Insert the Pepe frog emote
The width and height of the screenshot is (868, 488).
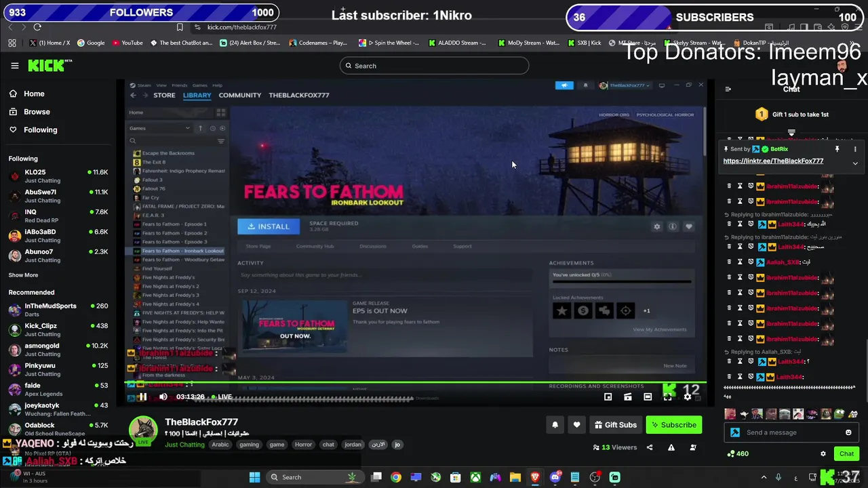pyautogui.click(x=840, y=413)
